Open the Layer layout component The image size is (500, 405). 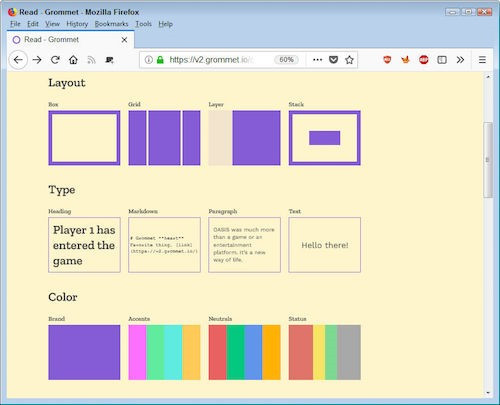pos(244,138)
